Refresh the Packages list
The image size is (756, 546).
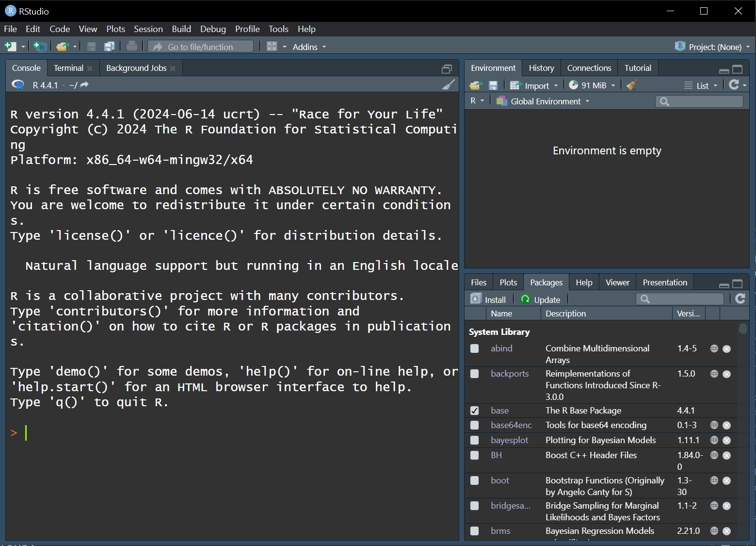coord(740,299)
